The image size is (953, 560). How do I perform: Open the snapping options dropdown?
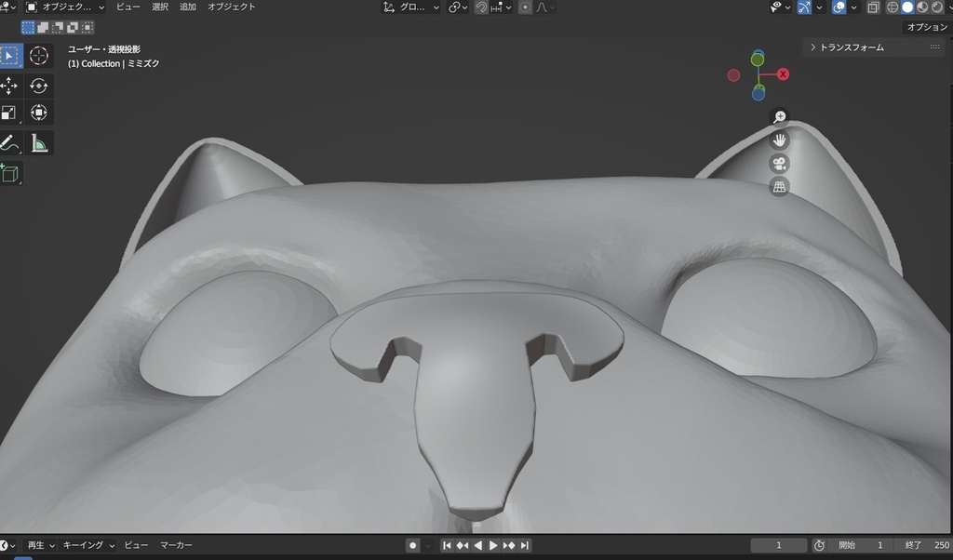point(502,7)
